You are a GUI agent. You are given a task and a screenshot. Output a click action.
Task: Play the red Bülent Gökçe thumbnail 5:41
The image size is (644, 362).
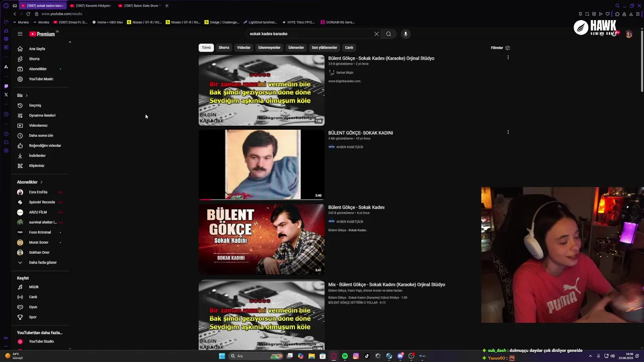262,239
